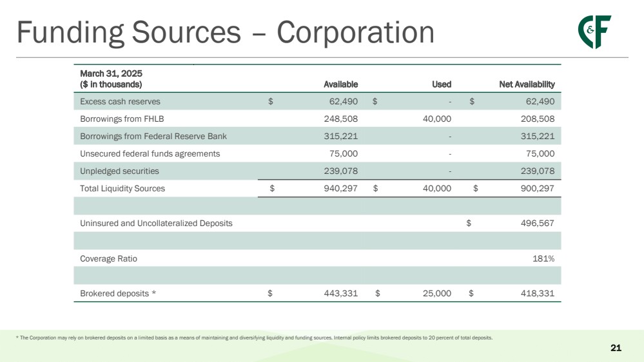Click the 'Used' column header
The image size is (644, 362).
point(441,84)
